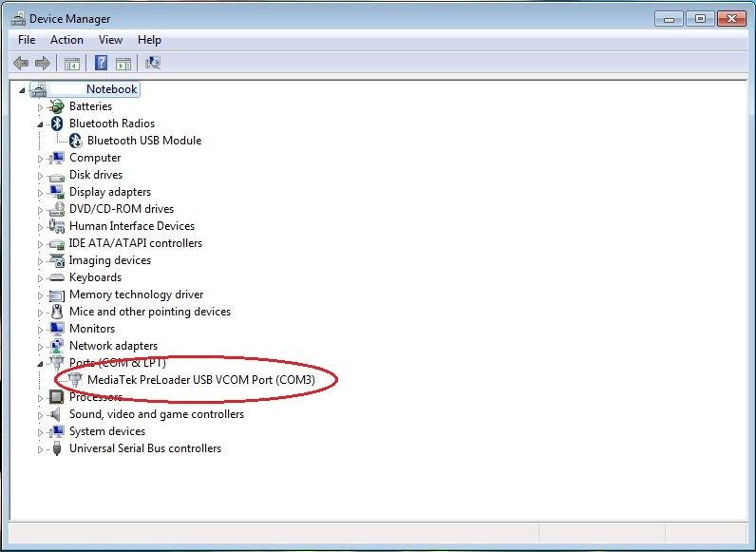
Task: Expand the Computer node
Action: 41,159
